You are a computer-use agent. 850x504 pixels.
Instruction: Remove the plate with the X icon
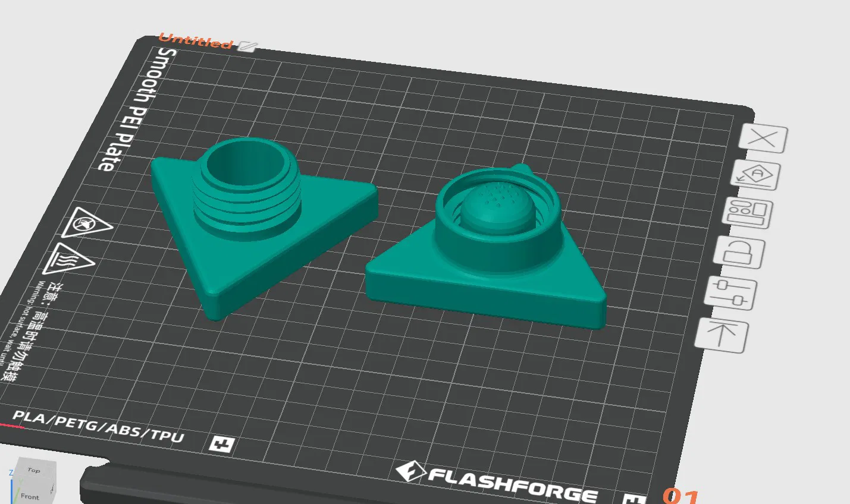[764, 139]
